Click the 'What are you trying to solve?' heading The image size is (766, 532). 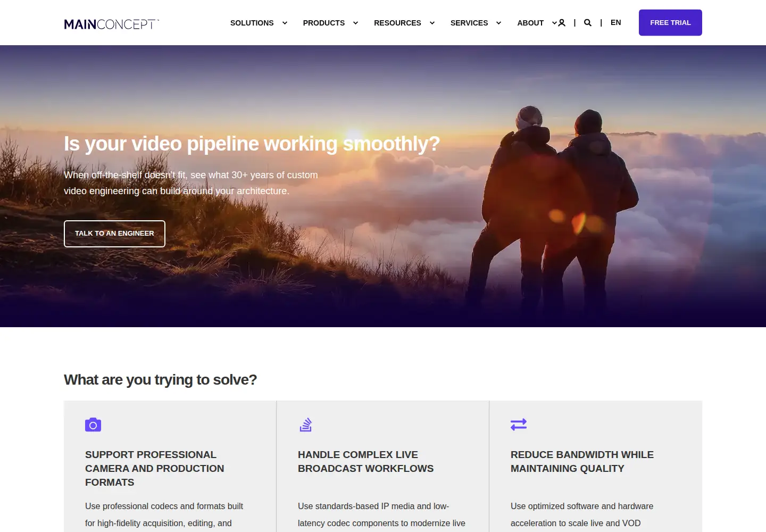(160, 379)
